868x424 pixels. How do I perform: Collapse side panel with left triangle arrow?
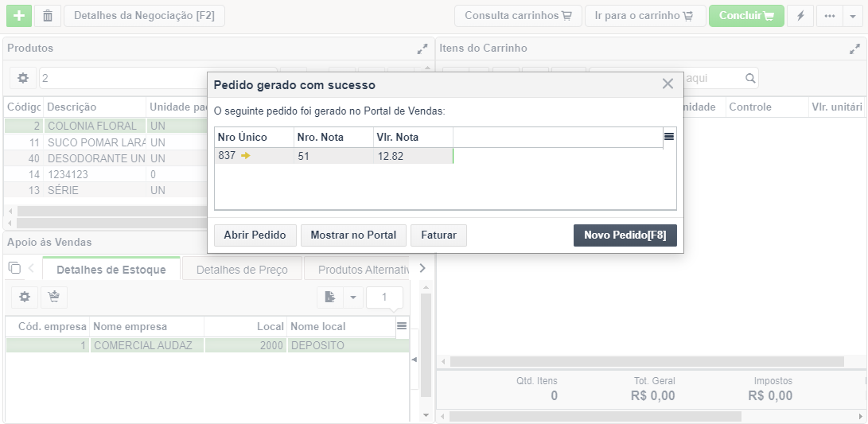click(414, 360)
